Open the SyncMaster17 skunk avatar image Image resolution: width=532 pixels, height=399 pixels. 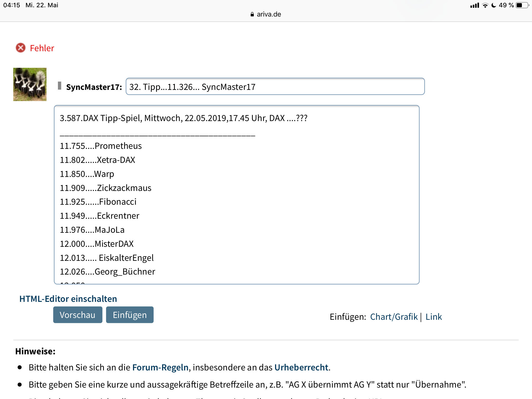[30, 84]
